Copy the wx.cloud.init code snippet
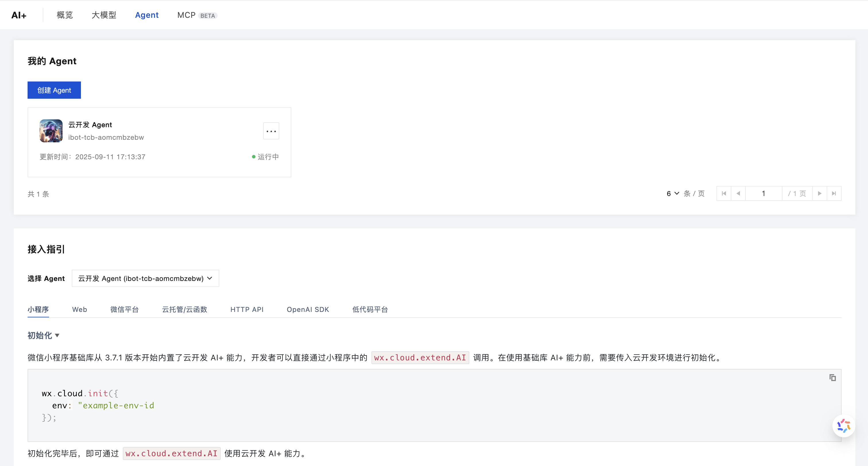 (832, 377)
